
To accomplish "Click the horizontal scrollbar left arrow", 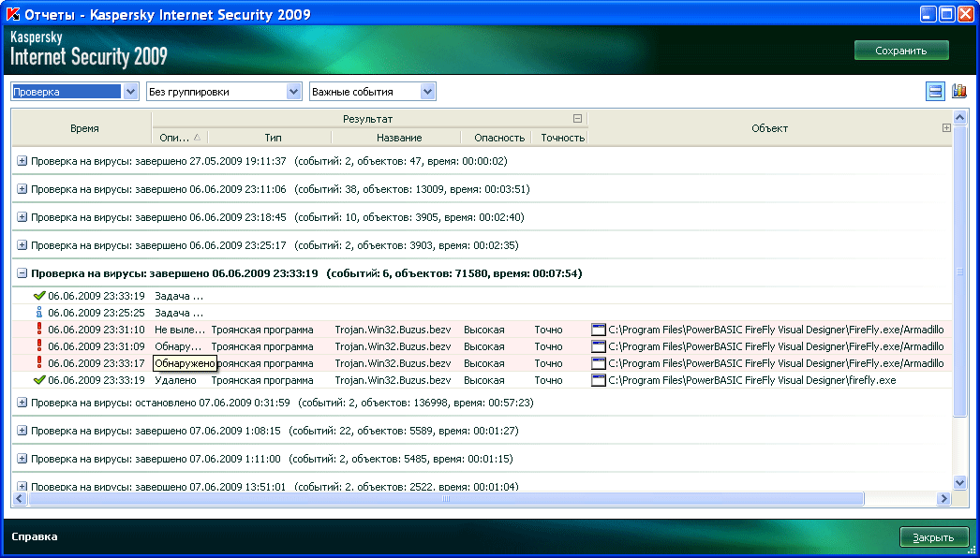I will (x=20, y=499).
